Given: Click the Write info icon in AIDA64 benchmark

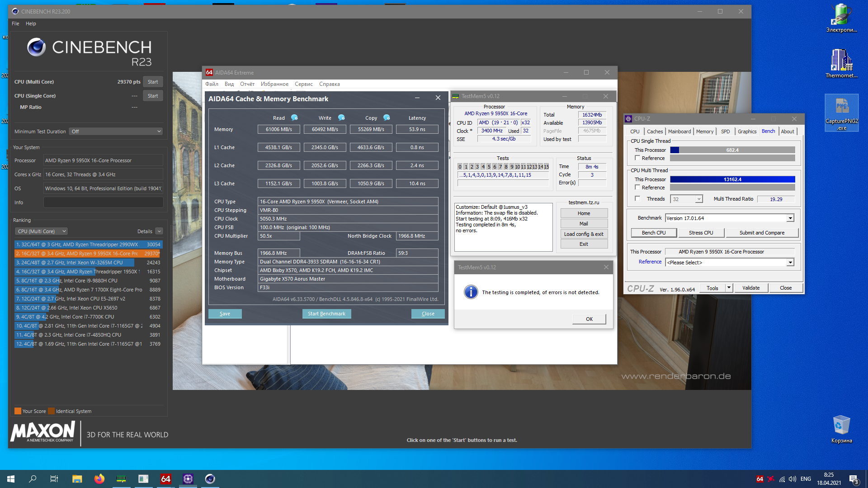Looking at the screenshot, I should pyautogui.click(x=341, y=117).
